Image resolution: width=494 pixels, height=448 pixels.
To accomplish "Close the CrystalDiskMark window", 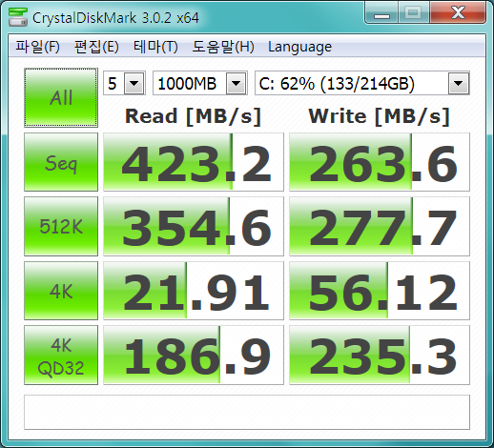I will (x=458, y=13).
